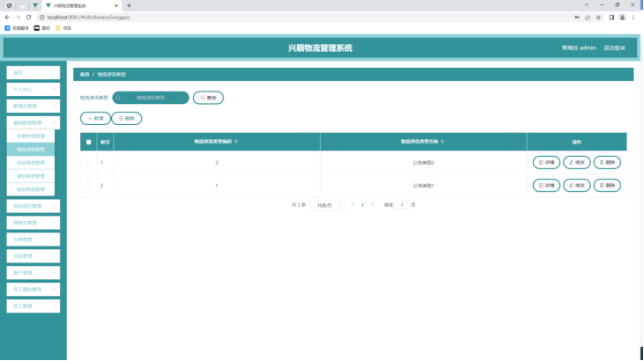
Task: Expand the 物流资讯管理 sidebar menu
Action: (33, 206)
